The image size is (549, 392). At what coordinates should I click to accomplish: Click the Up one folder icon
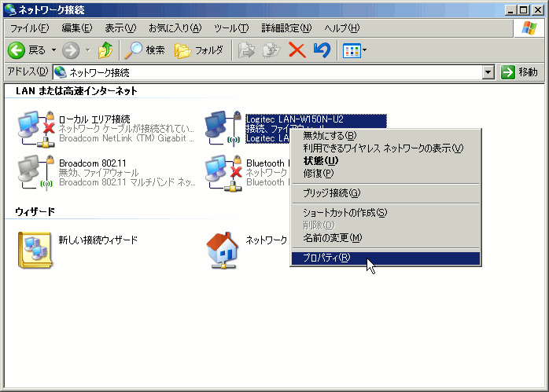105,50
